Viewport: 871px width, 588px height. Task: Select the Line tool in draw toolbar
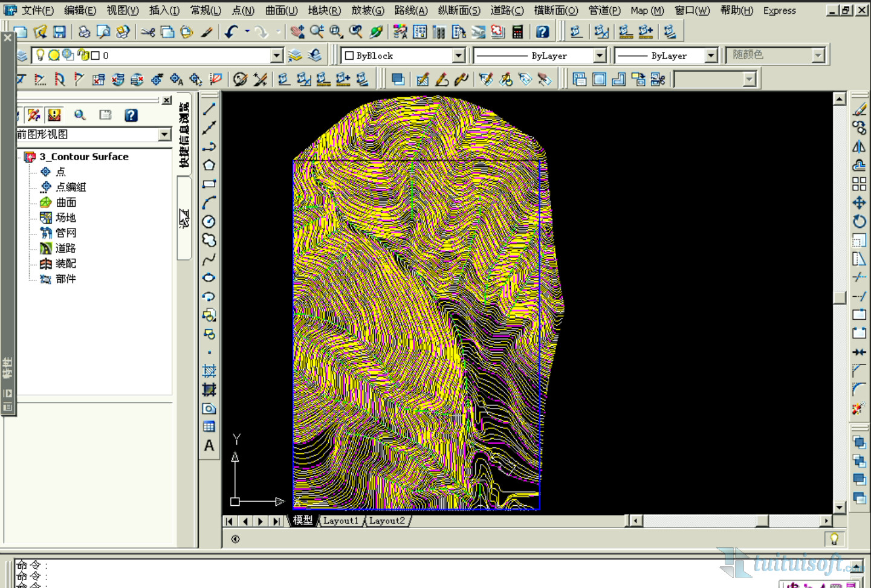click(x=209, y=109)
